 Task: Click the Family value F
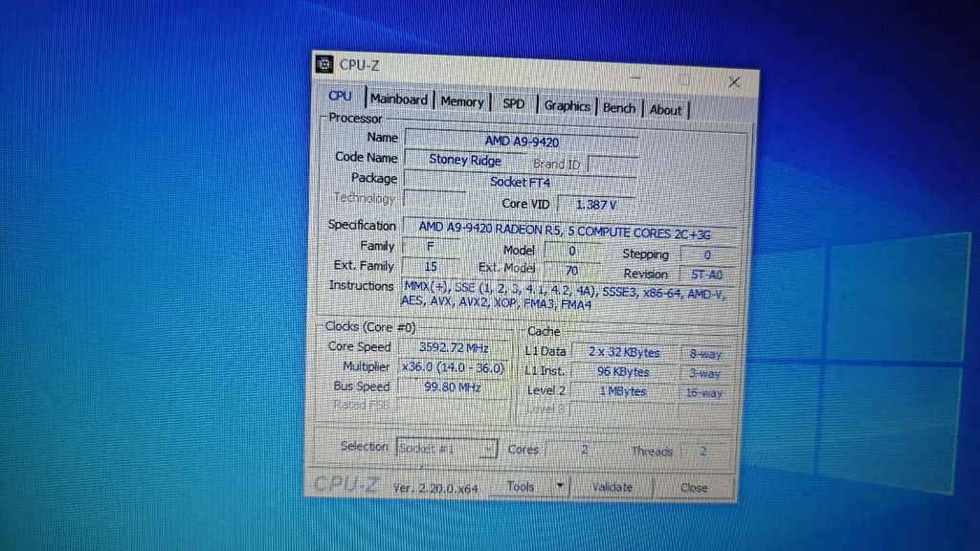(x=430, y=247)
